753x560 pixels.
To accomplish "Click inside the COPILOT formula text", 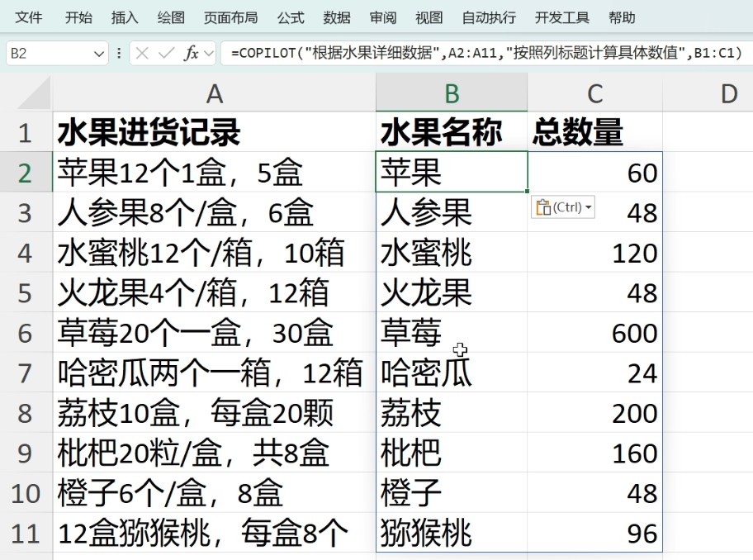I will click(487, 54).
